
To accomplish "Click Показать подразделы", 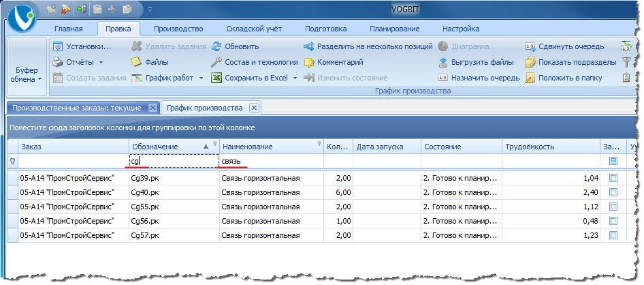I will point(571,62).
